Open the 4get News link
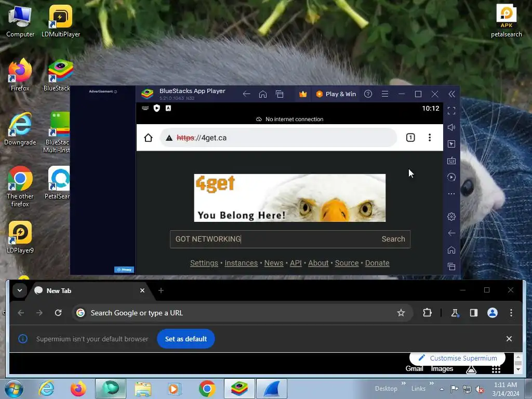This screenshot has width=532, height=399. click(274, 263)
